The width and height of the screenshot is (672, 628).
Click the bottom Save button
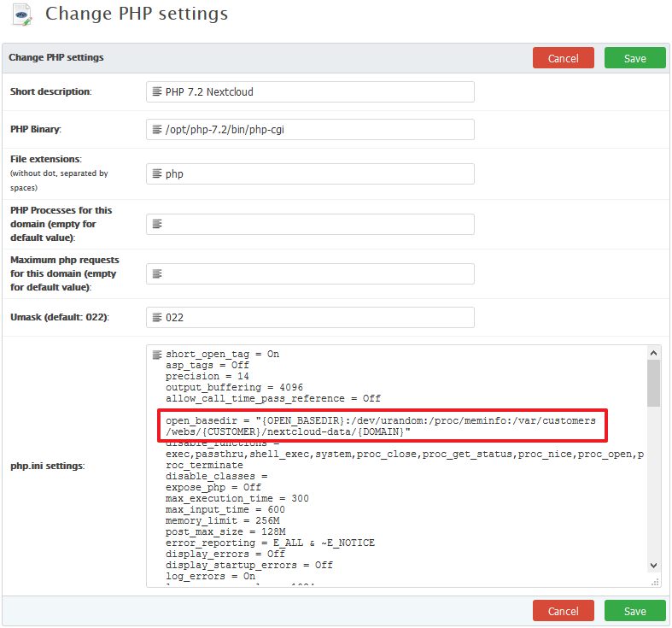(634, 611)
